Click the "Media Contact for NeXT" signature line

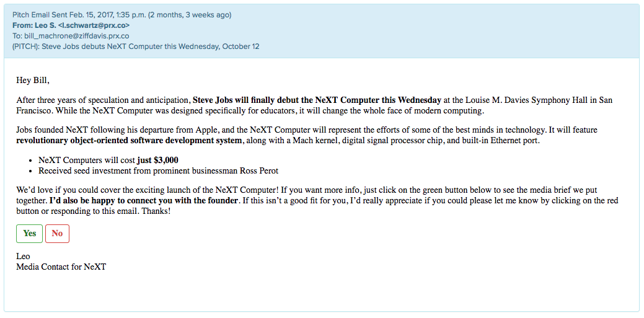[x=61, y=267]
